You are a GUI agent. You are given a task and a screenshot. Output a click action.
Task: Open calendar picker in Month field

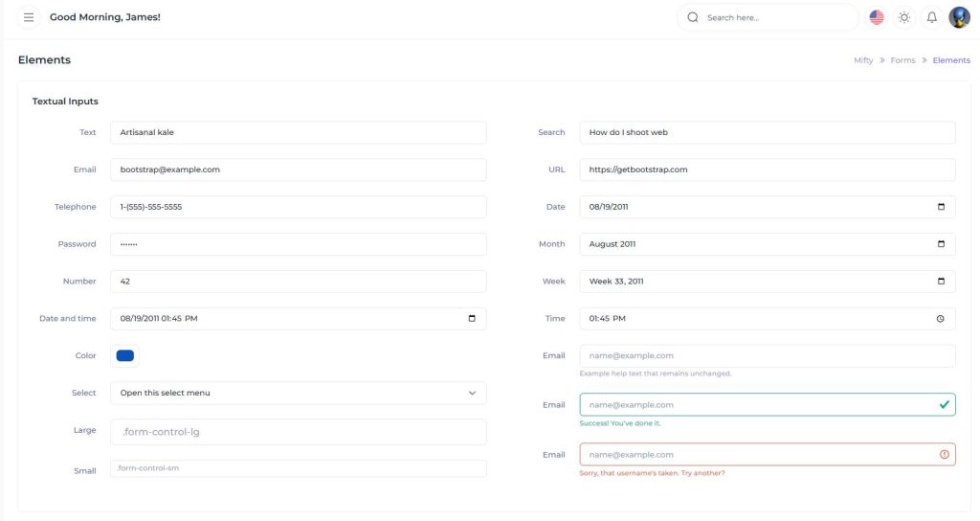pos(941,244)
